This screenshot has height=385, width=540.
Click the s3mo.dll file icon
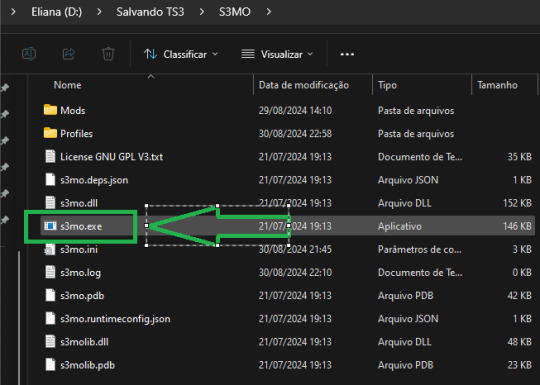[50, 202]
